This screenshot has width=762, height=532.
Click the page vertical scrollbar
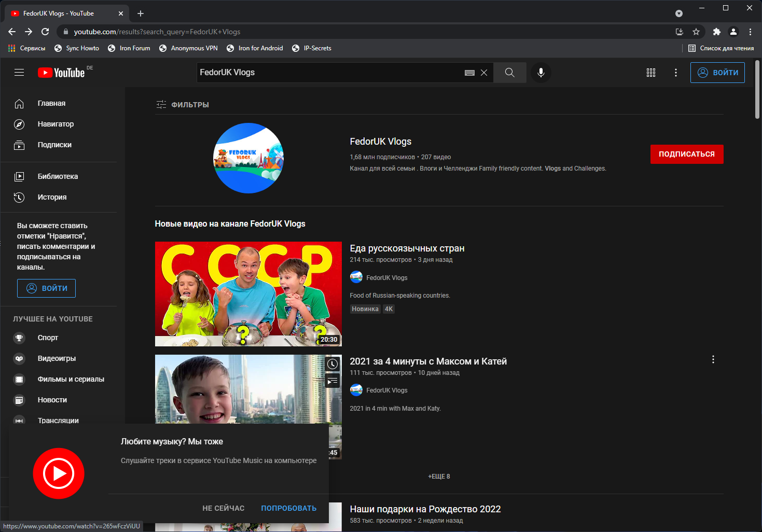pos(757,90)
